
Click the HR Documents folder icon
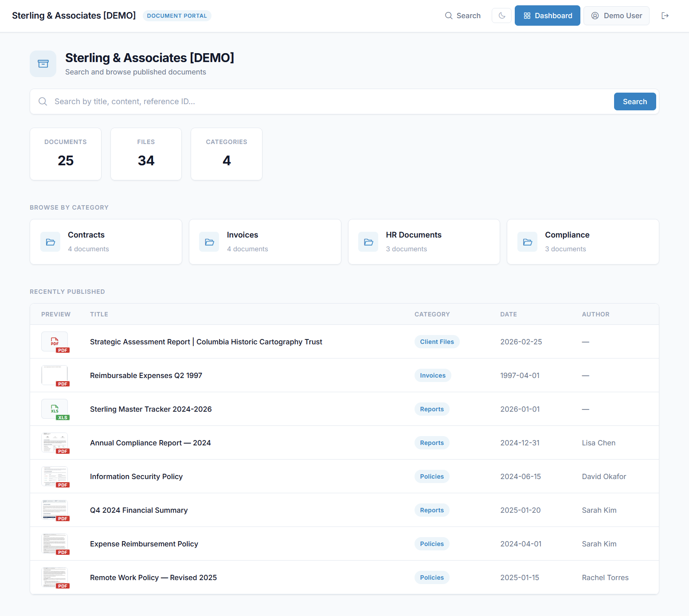pos(368,242)
